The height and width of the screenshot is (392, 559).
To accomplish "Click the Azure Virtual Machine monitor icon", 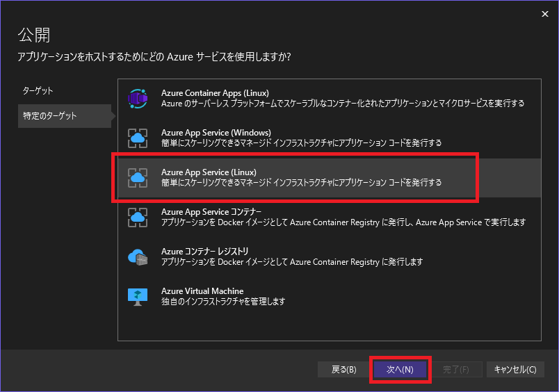I will coord(138,297).
